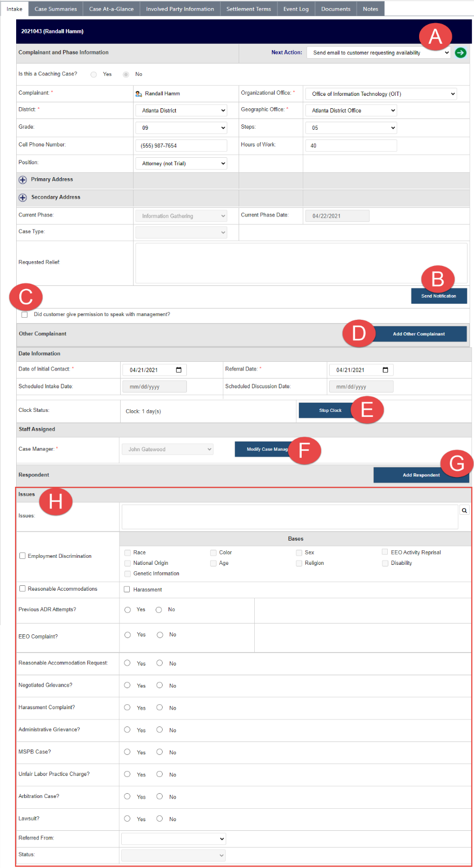This screenshot has width=474, height=868.
Task: Open the Status dropdown under Issues
Action: coord(173,855)
